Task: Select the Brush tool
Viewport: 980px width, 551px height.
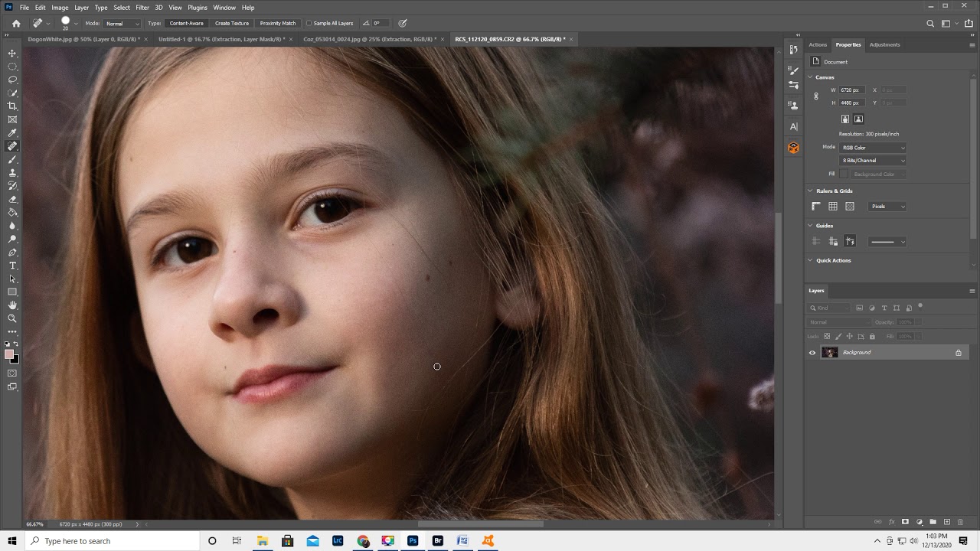Action: click(12, 160)
